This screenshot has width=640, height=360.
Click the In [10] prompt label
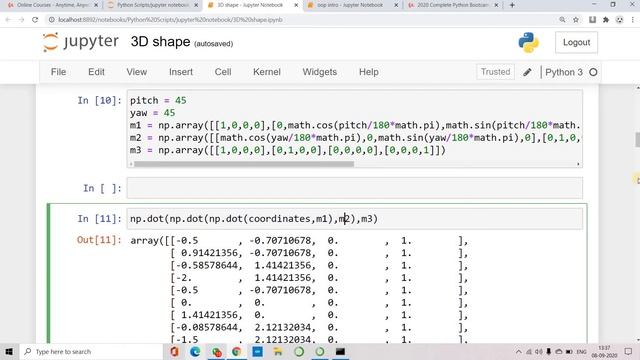[100, 100]
